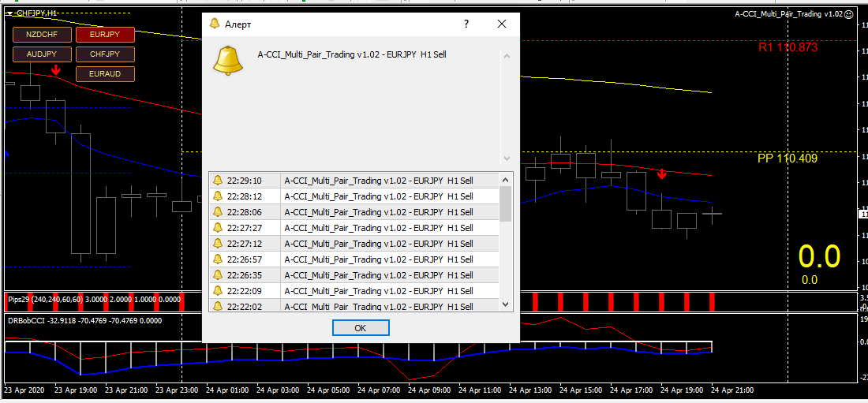Select the 22:22:09 alert row

(354, 291)
